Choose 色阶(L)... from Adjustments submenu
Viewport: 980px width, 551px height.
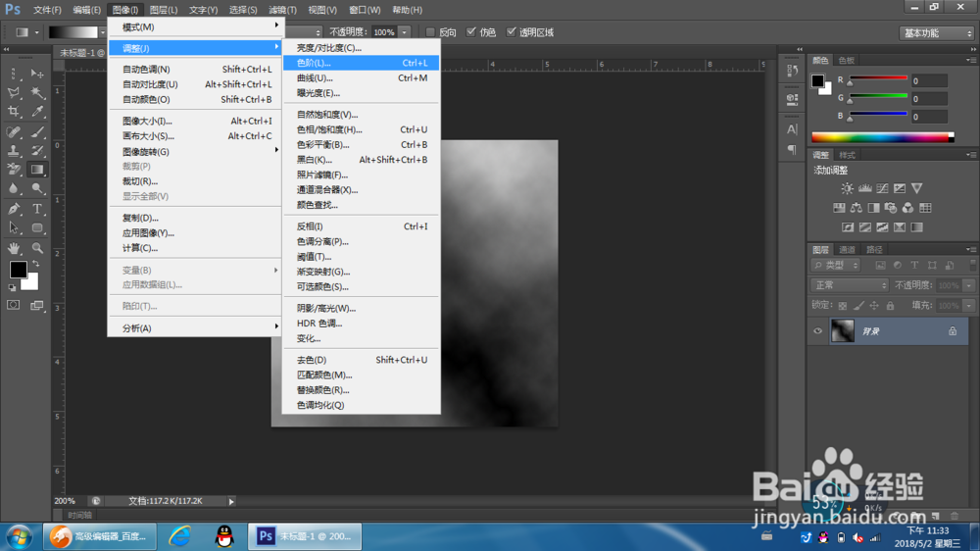point(362,63)
